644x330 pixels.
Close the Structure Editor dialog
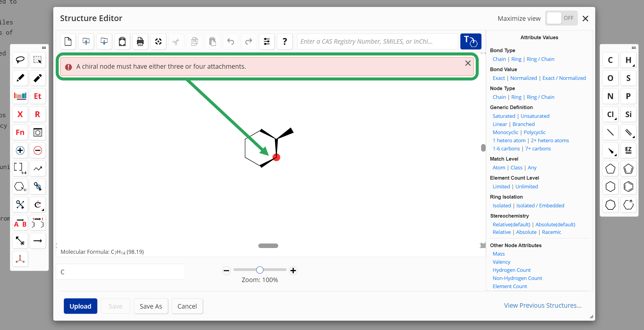click(x=585, y=18)
